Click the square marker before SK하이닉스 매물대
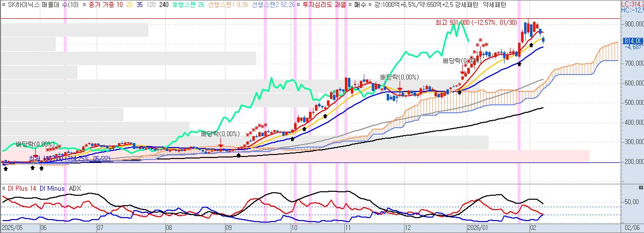The image size is (644, 233). point(4,4)
